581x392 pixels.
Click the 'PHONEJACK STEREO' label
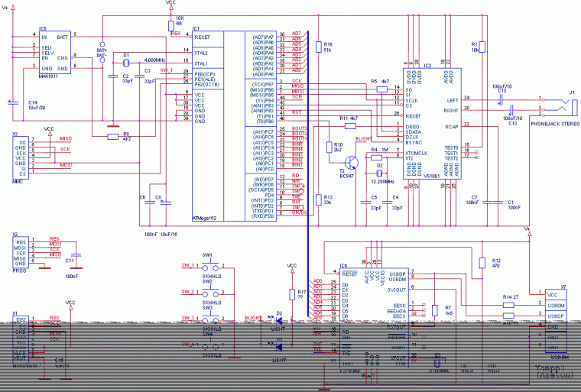pyautogui.click(x=555, y=124)
